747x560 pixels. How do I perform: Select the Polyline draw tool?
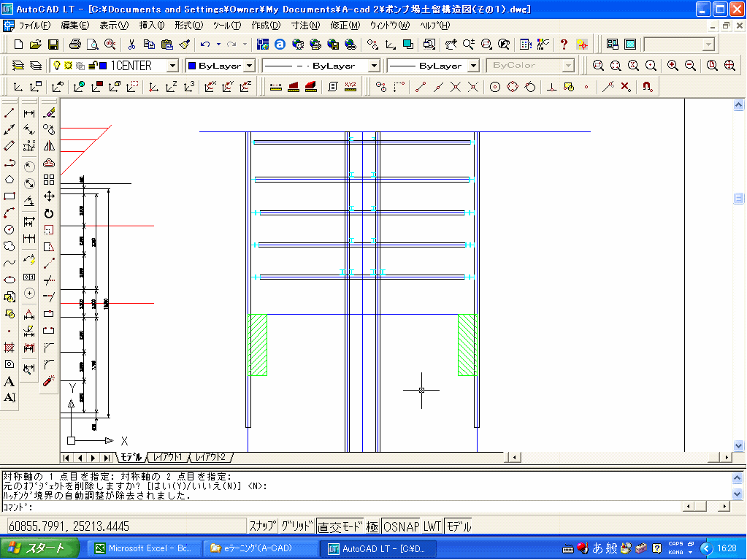click(9, 163)
